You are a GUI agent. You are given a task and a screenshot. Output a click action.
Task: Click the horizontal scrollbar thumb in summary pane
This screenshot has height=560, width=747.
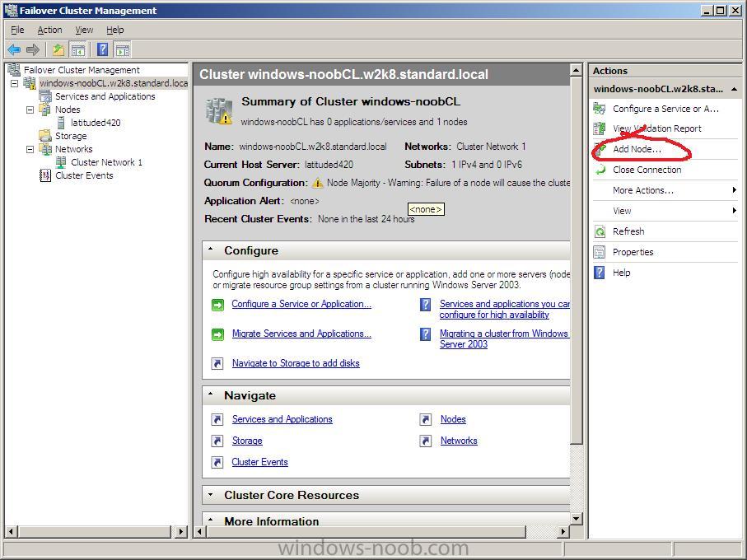click(x=366, y=531)
